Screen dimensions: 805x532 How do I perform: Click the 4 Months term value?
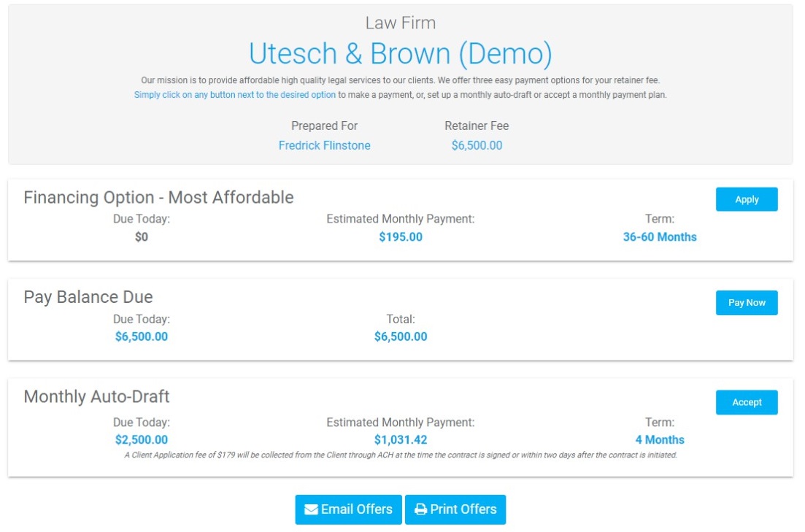[660, 439]
